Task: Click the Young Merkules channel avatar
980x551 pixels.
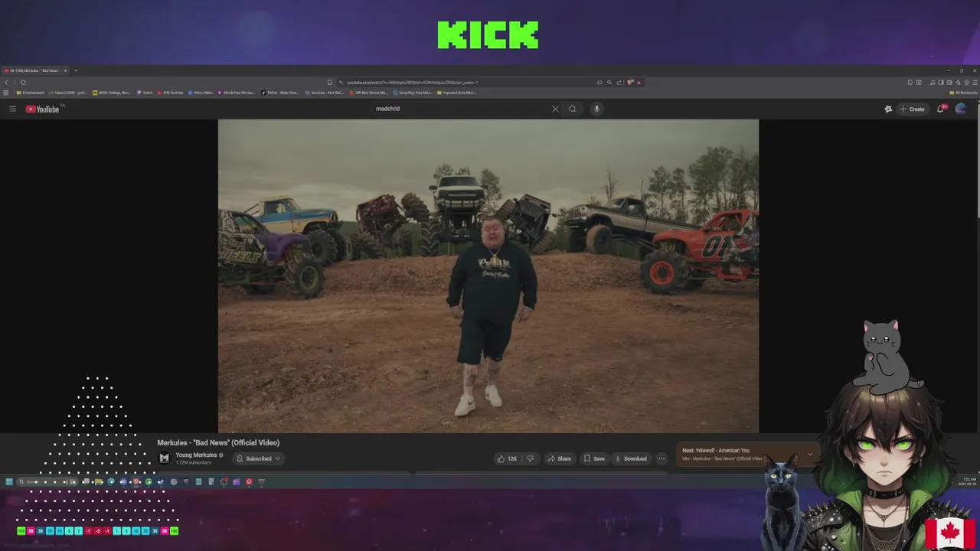Action: pyautogui.click(x=164, y=458)
